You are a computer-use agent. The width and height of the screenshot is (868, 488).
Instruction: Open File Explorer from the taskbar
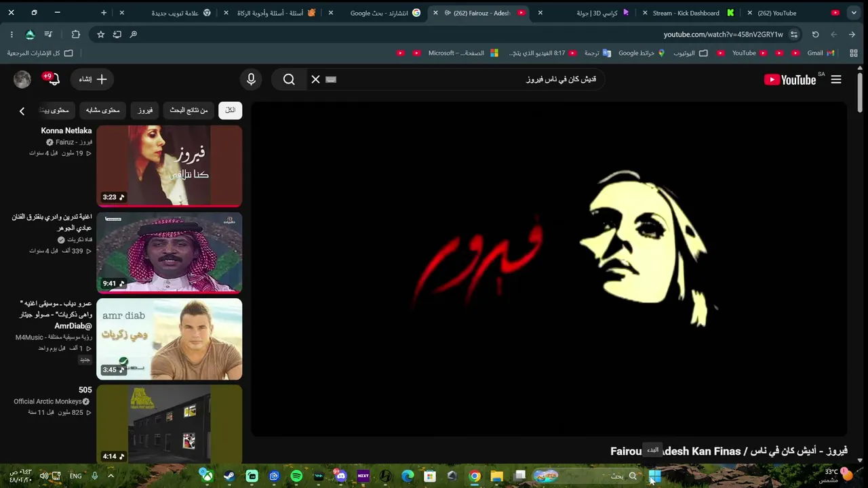497,476
